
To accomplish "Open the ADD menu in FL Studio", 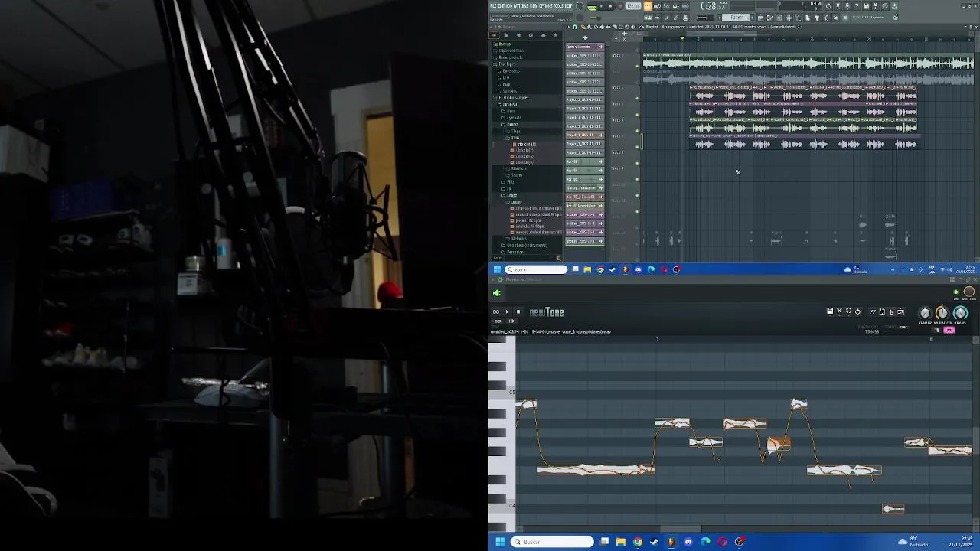I will tap(509, 6).
